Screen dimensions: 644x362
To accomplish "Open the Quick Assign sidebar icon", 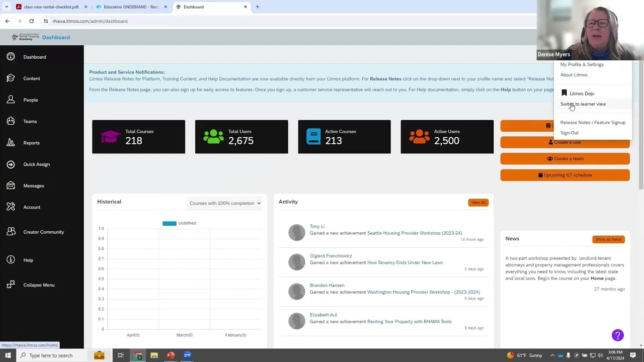I will click(x=11, y=164).
